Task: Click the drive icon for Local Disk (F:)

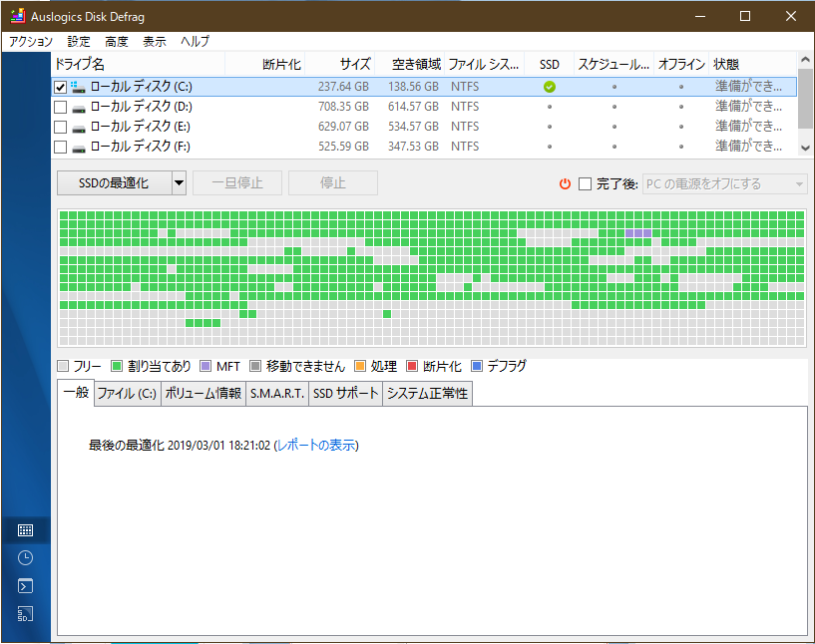Action: pos(79,148)
